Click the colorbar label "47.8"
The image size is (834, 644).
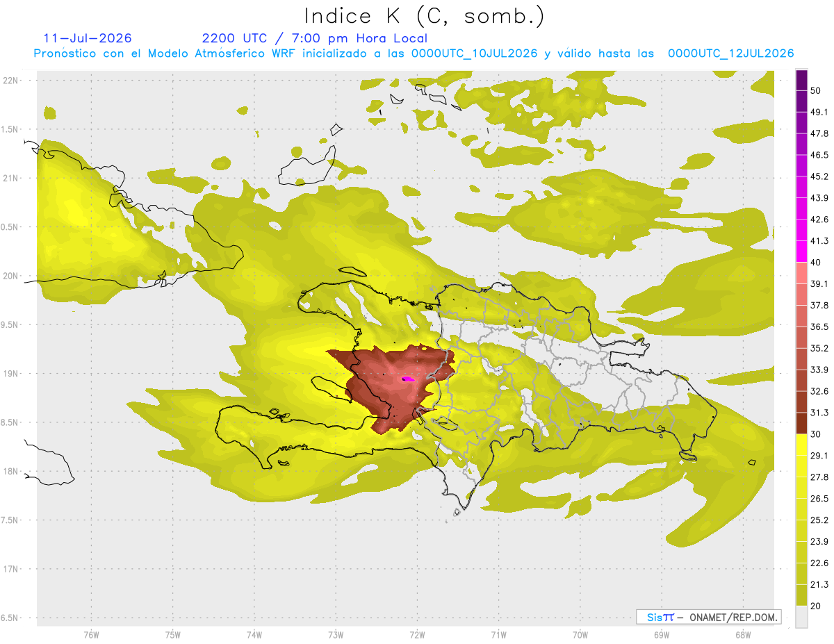pyautogui.click(x=819, y=133)
